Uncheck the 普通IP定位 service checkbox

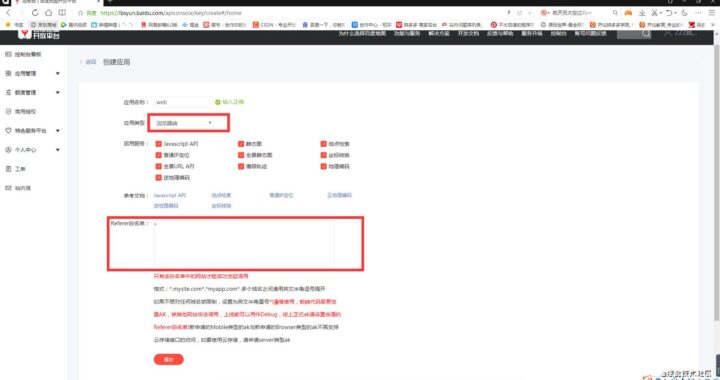click(x=158, y=155)
